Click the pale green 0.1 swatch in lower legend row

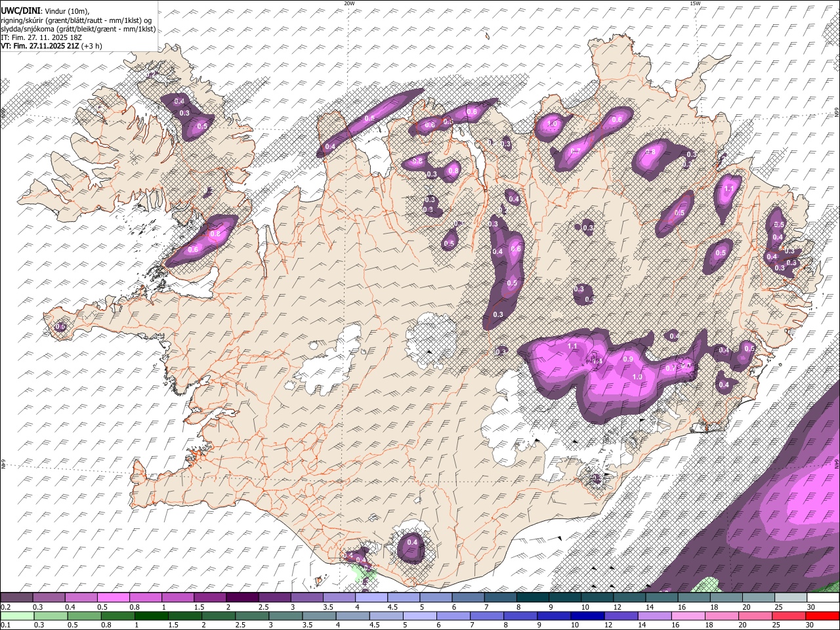(x=17, y=616)
